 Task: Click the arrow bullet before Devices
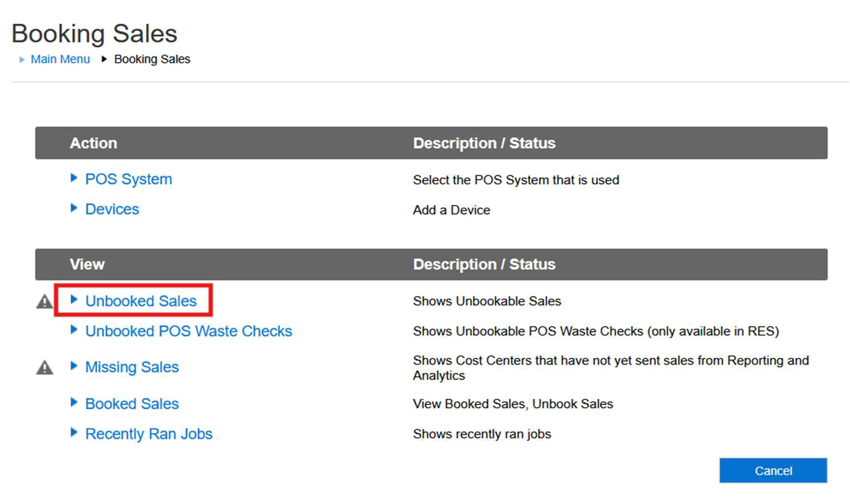tap(74, 208)
